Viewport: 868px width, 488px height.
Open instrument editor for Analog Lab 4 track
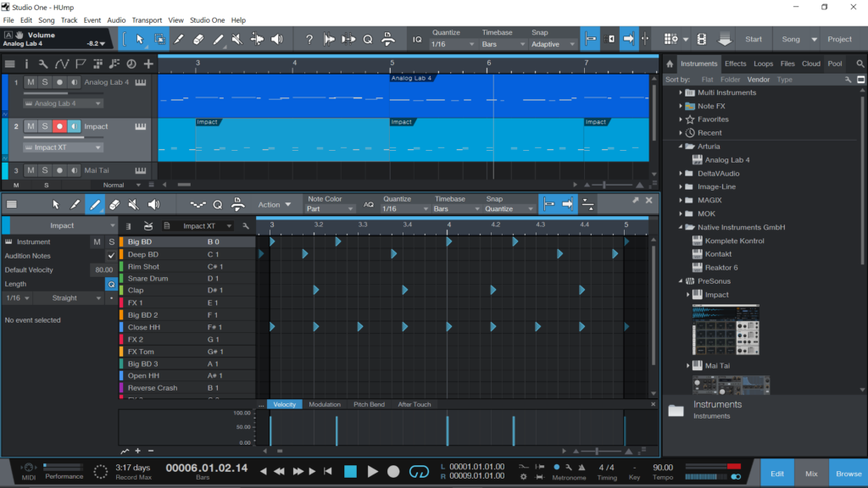click(141, 82)
